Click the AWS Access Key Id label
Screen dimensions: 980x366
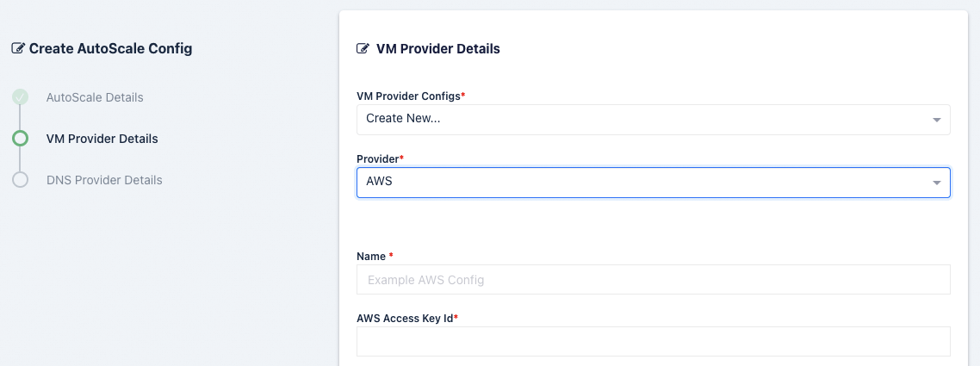405,319
